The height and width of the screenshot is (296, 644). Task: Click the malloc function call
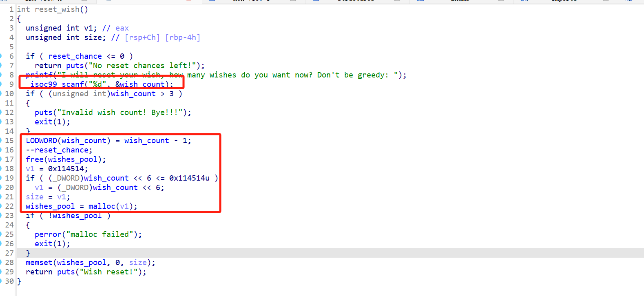[102, 206]
